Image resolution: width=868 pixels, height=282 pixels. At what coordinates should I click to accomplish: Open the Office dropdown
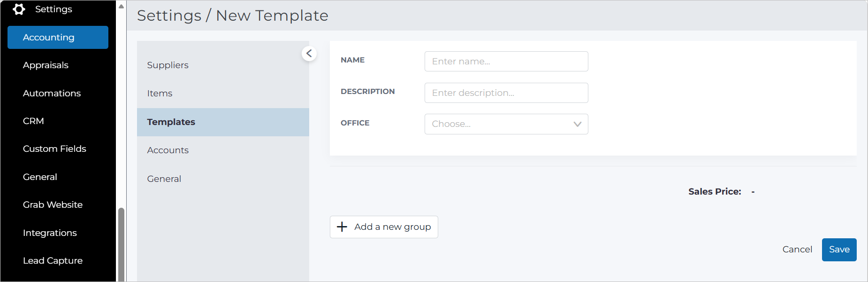click(x=506, y=124)
